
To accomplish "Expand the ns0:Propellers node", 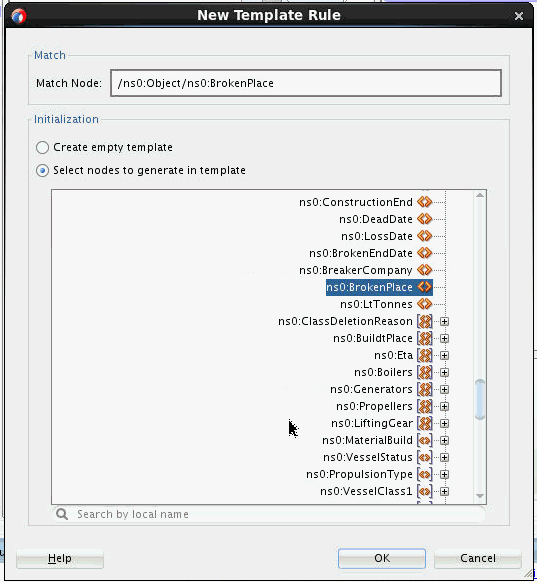I will coord(444,406).
